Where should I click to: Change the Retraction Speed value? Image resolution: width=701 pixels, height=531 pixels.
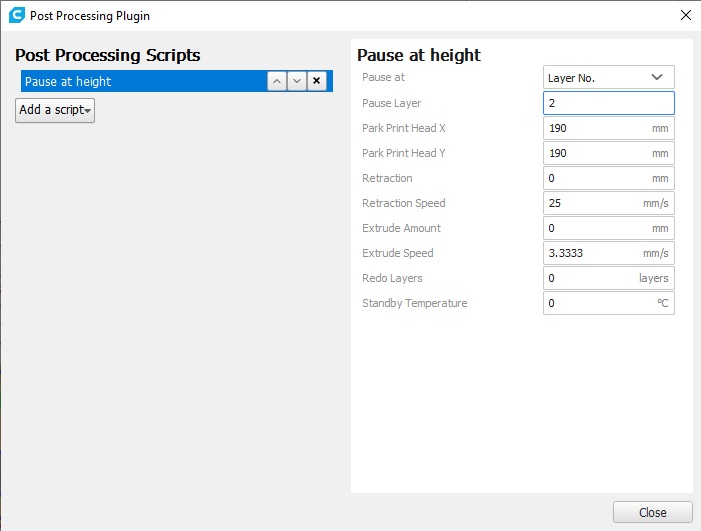pos(609,203)
